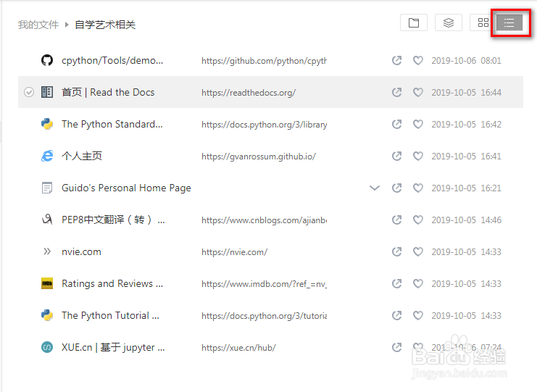Click URL https://www.cnblogs.com/ajianb
537x392 pixels.
click(264, 220)
